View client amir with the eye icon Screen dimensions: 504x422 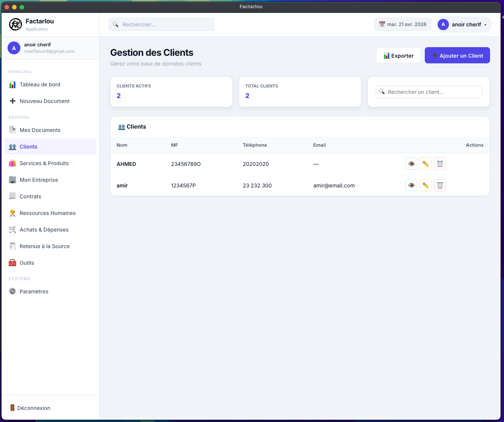pos(411,185)
